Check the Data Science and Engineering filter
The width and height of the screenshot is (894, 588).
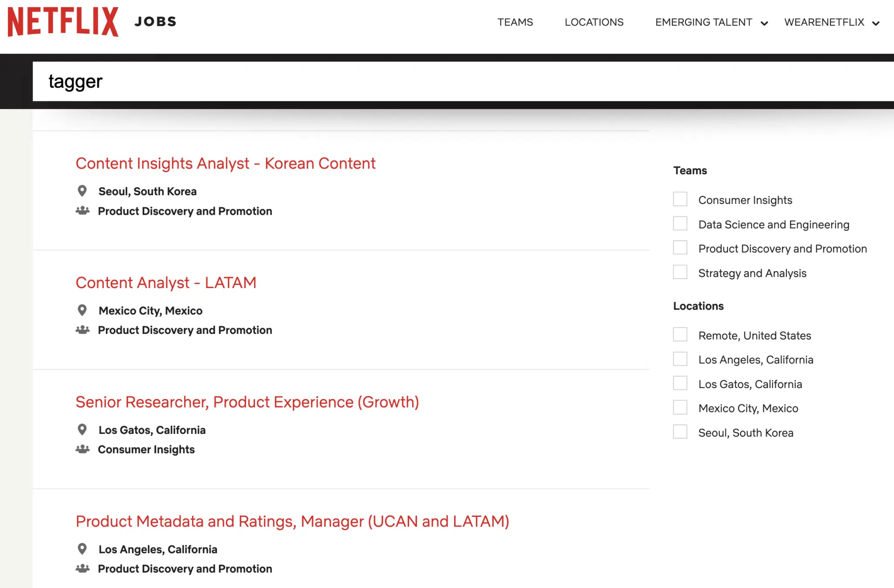(680, 224)
